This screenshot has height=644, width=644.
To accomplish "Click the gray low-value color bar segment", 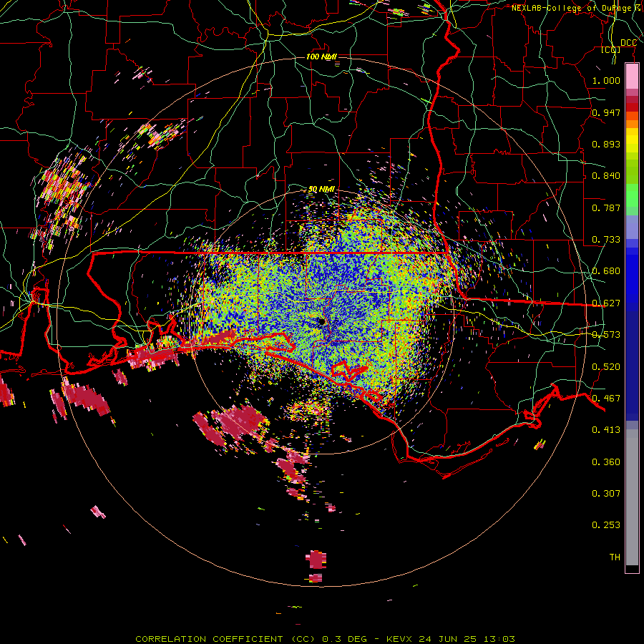I will 632,497.
